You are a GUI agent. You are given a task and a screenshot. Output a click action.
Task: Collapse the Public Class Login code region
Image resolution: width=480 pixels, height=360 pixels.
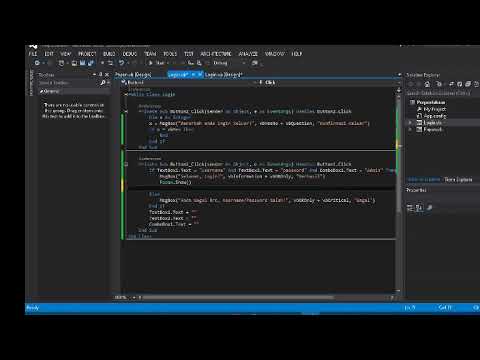pyautogui.click(x=126, y=95)
